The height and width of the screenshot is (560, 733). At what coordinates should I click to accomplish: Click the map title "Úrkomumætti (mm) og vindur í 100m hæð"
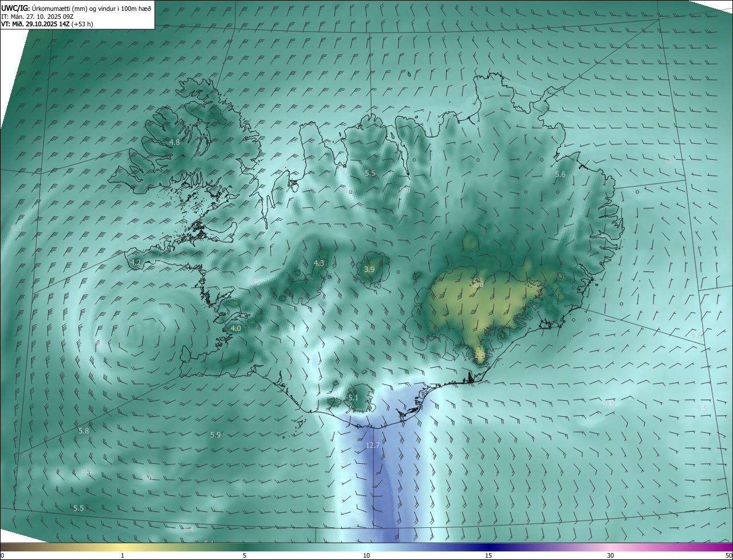(x=90, y=8)
